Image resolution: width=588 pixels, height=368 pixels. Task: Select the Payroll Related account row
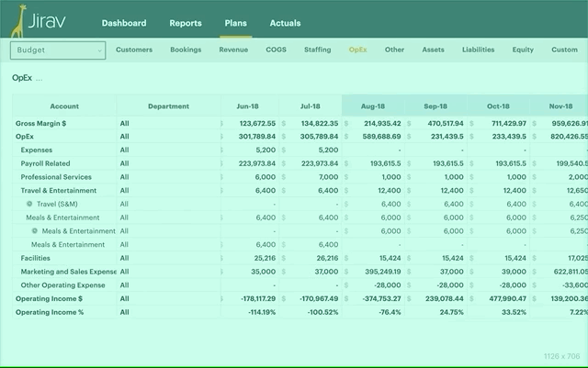coord(46,162)
